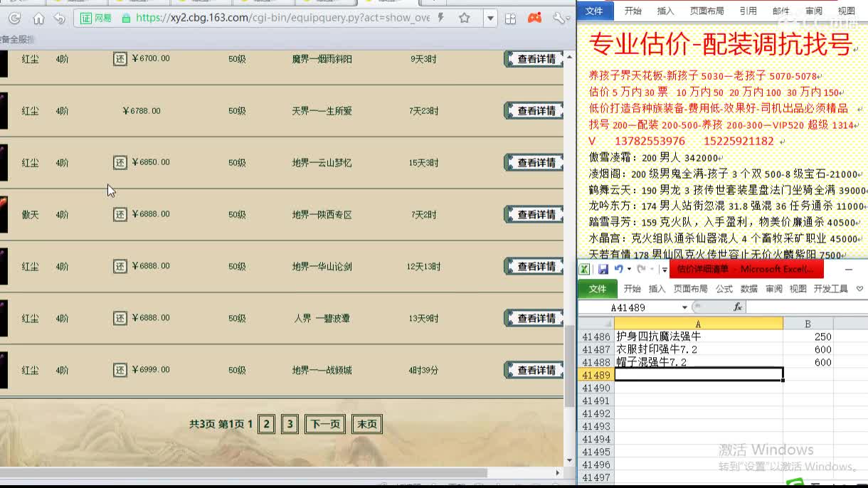Image resolution: width=868 pixels, height=488 pixels.
Task: View details for the ¥6999.00 listing
Action: pyautogui.click(x=534, y=371)
